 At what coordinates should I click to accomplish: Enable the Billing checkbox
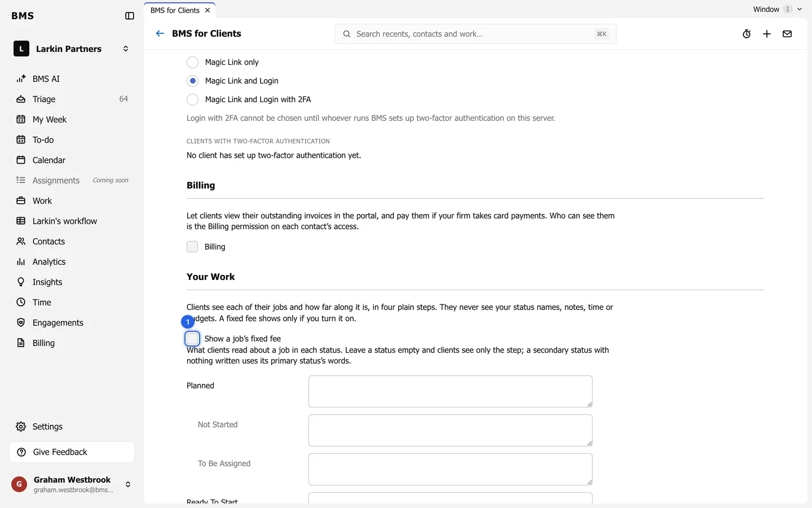pyautogui.click(x=192, y=247)
